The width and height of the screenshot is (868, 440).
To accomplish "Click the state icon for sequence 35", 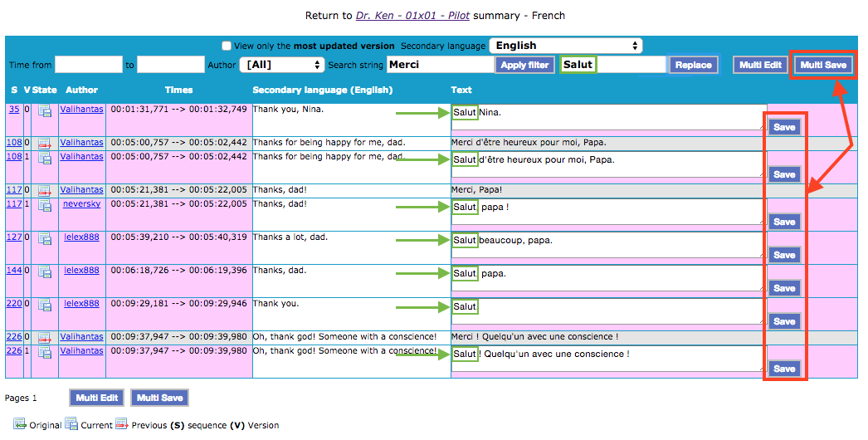I will tap(45, 110).
